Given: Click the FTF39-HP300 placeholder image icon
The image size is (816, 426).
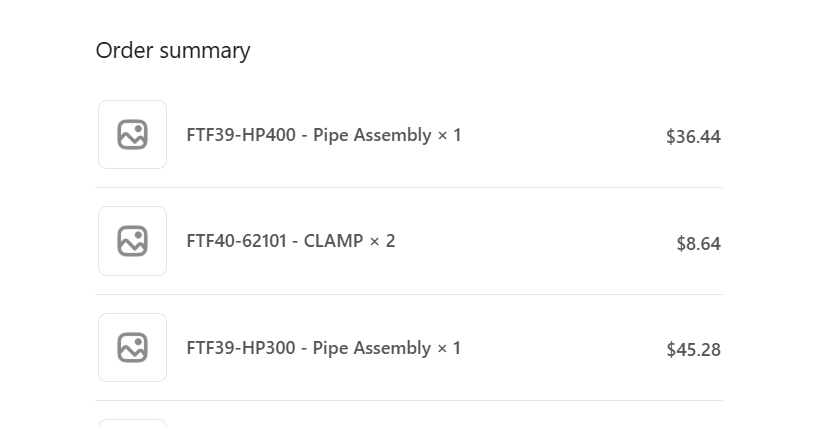Looking at the screenshot, I should pyautogui.click(x=132, y=347).
